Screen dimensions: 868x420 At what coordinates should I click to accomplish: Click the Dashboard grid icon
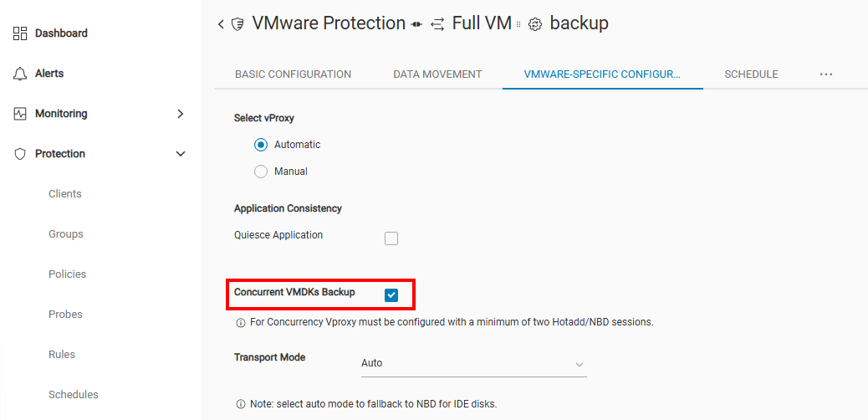pyautogui.click(x=20, y=33)
